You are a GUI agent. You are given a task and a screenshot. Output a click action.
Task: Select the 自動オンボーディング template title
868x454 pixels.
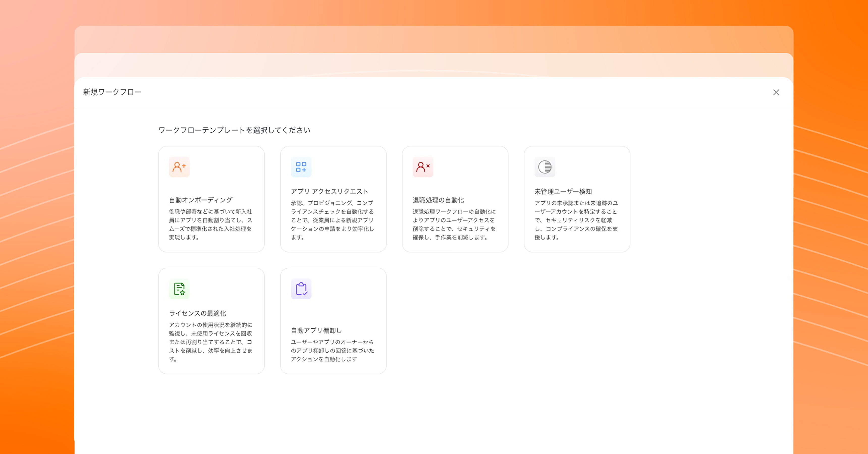point(201,200)
